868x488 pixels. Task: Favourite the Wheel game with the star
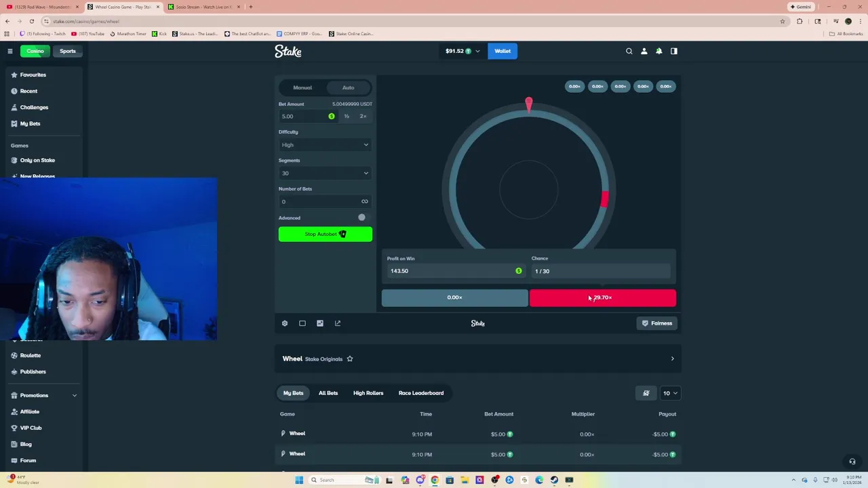tap(350, 359)
